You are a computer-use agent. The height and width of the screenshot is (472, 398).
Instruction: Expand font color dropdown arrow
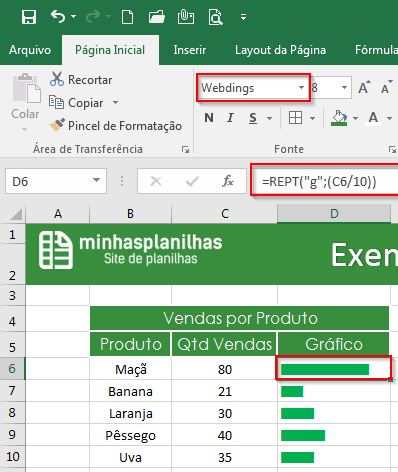pyautogui.click(x=389, y=118)
